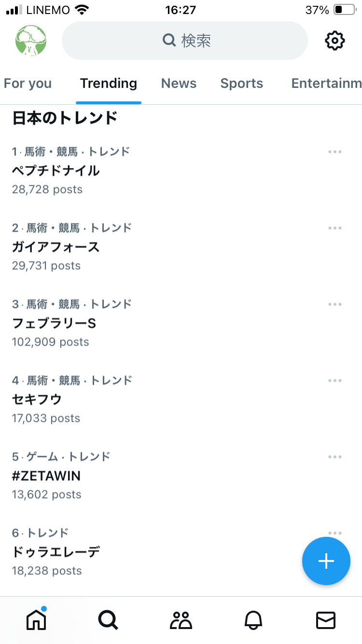
Task: Switch to the News tab
Action: click(x=179, y=84)
